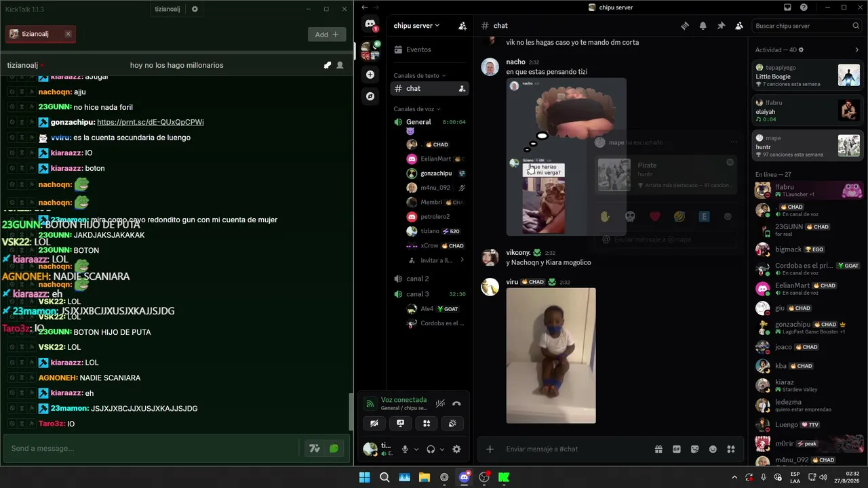The height and width of the screenshot is (488, 868).
Task: Open the server folder in Discord sidebar
Action: click(370, 50)
